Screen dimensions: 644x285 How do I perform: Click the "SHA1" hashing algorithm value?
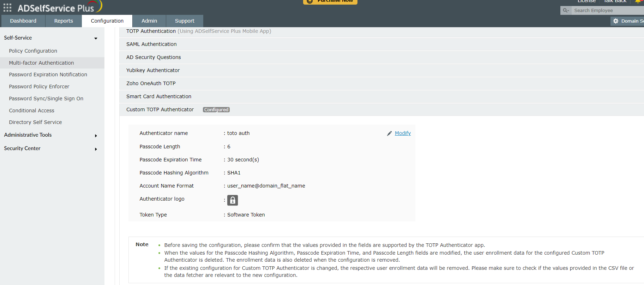[234, 173]
